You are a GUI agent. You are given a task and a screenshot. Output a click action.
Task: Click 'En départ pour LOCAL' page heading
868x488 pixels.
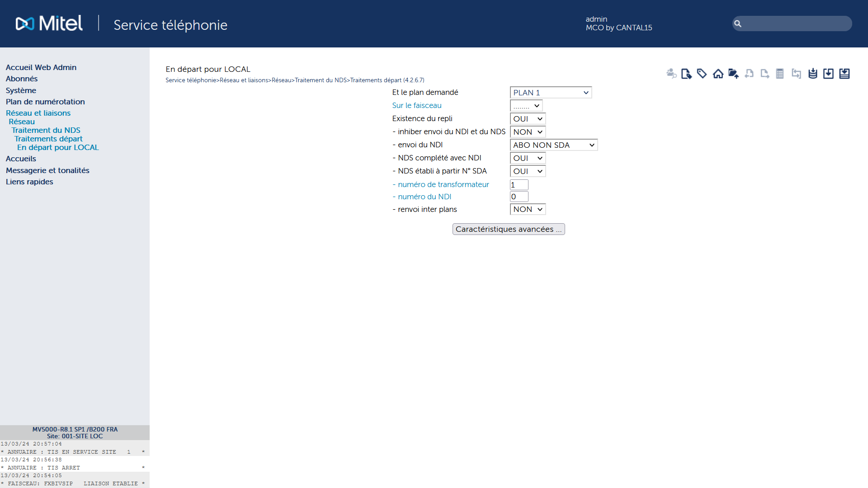click(x=208, y=69)
